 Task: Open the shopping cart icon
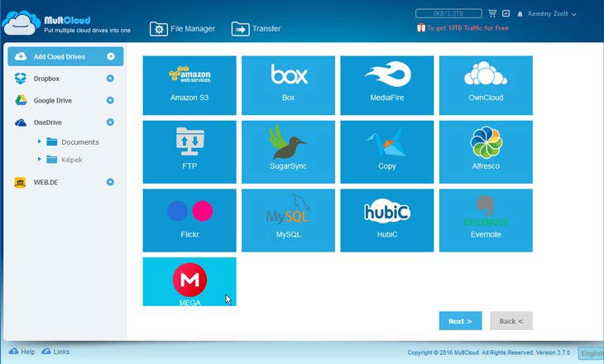pos(492,13)
